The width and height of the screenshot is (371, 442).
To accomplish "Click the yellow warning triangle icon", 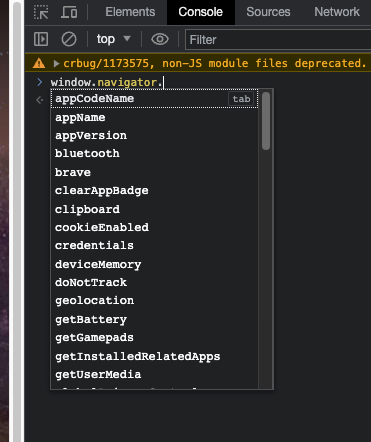I will pos(39,63).
